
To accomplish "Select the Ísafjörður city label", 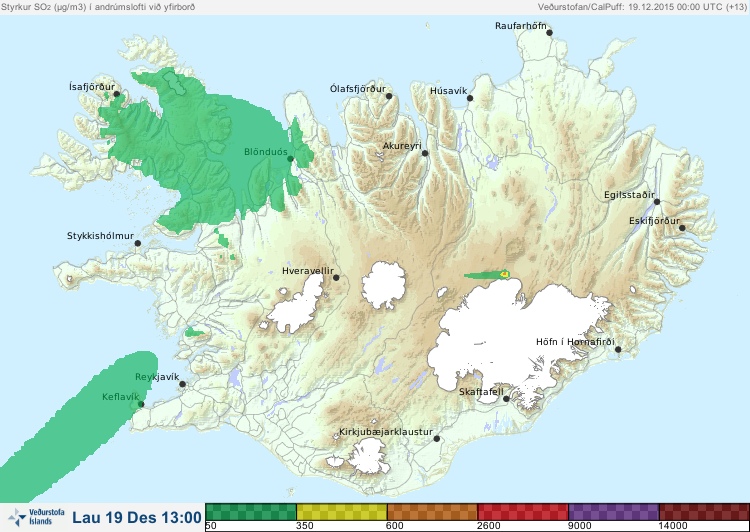I will point(92,87).
